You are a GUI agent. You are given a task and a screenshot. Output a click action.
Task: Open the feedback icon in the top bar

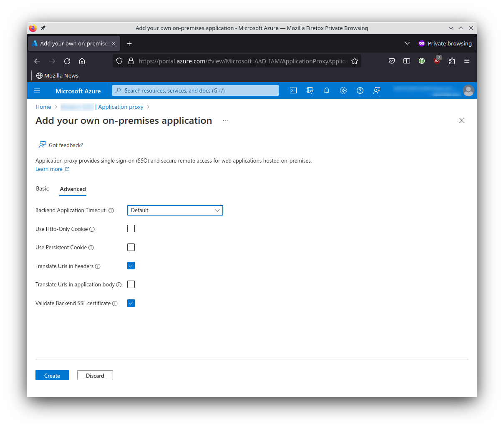[x=376, y=90]
